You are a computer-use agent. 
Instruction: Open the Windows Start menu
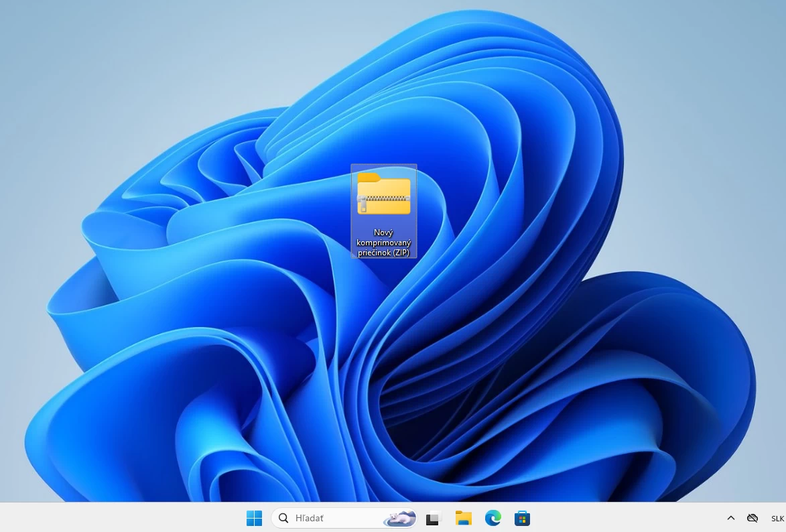click(x=254, y=518)
